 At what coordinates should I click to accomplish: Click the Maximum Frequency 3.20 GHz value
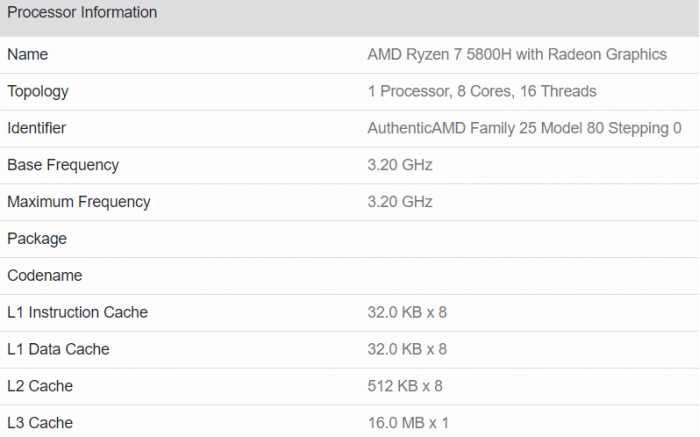400,202
